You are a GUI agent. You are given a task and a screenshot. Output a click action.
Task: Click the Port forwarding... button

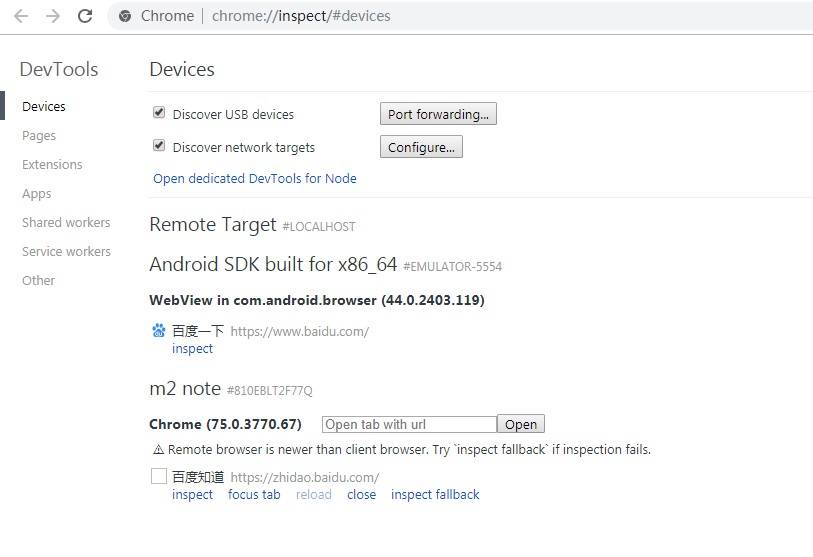pos(438,114)
